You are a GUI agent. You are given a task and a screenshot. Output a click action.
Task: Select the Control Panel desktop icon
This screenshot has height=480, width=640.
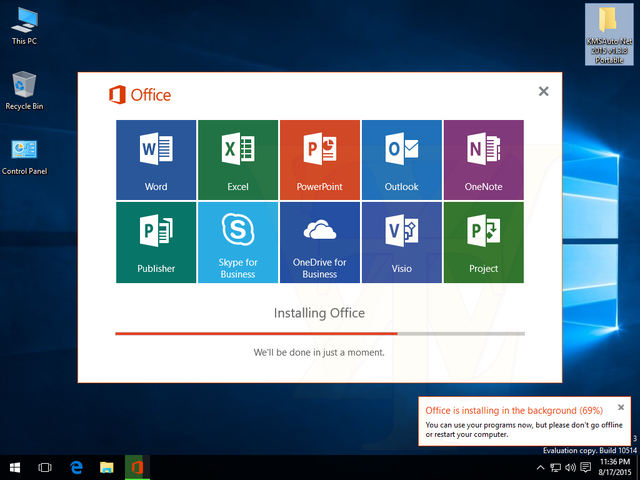tap(24, 157)
